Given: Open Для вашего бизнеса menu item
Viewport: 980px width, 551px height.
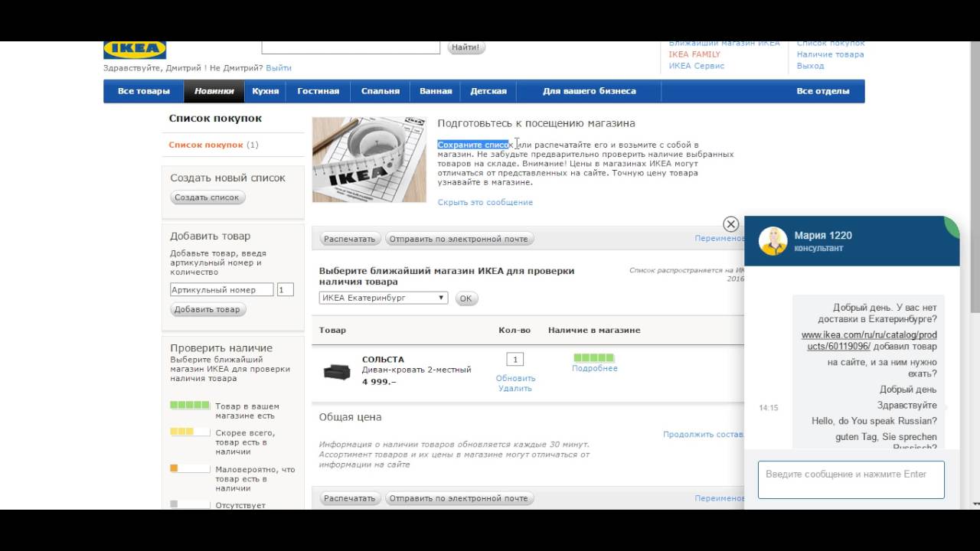Looking at the screenshot, I should (590, 91).
